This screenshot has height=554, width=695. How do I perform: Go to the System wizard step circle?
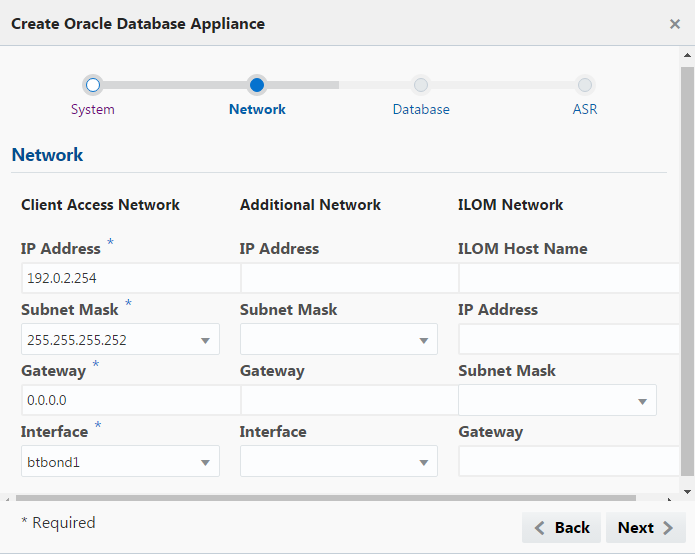93,85
